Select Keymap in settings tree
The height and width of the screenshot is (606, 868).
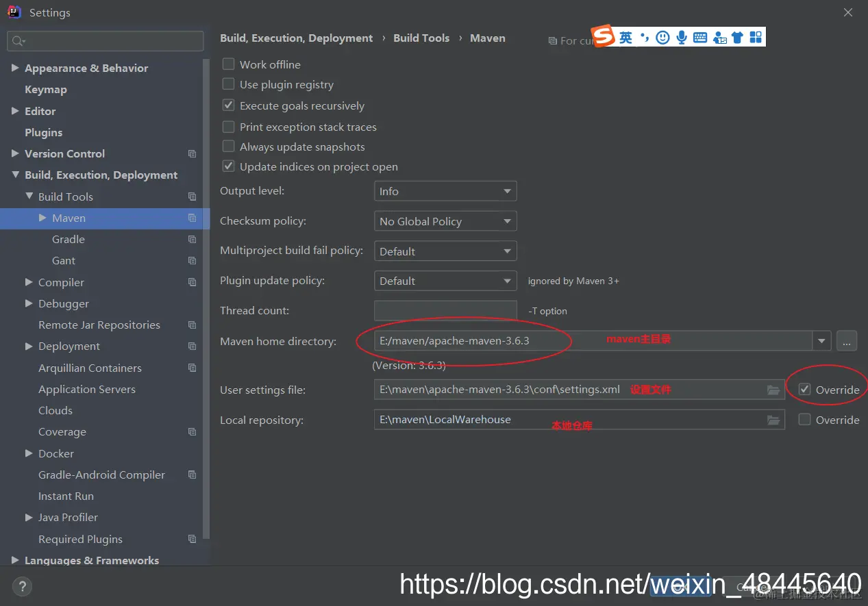tap(45, 90)
